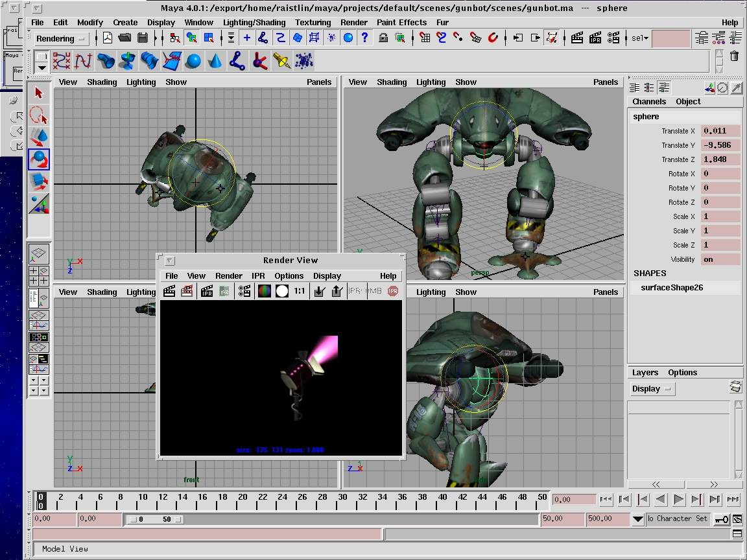The width and height of the screenshot is (747, 560).
Task: Click the sphere icon on shelf
Action: pyautogui.click(x=193, y=62)
